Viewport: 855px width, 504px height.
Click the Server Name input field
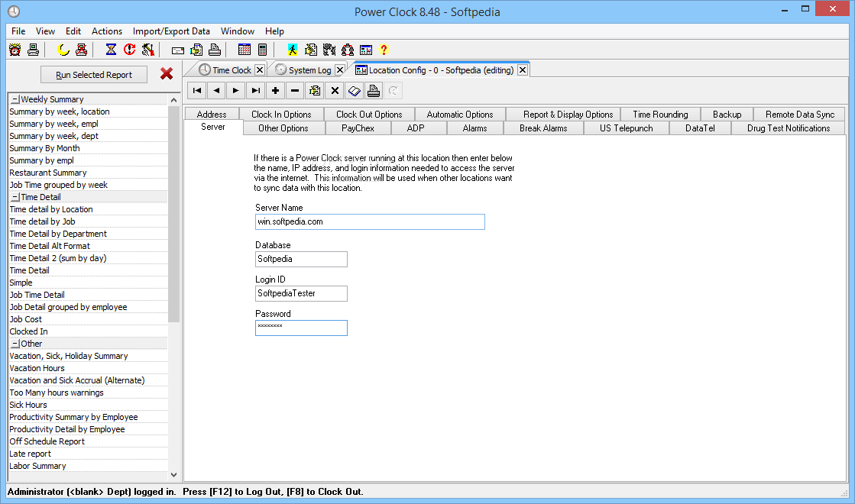point(370,221)
